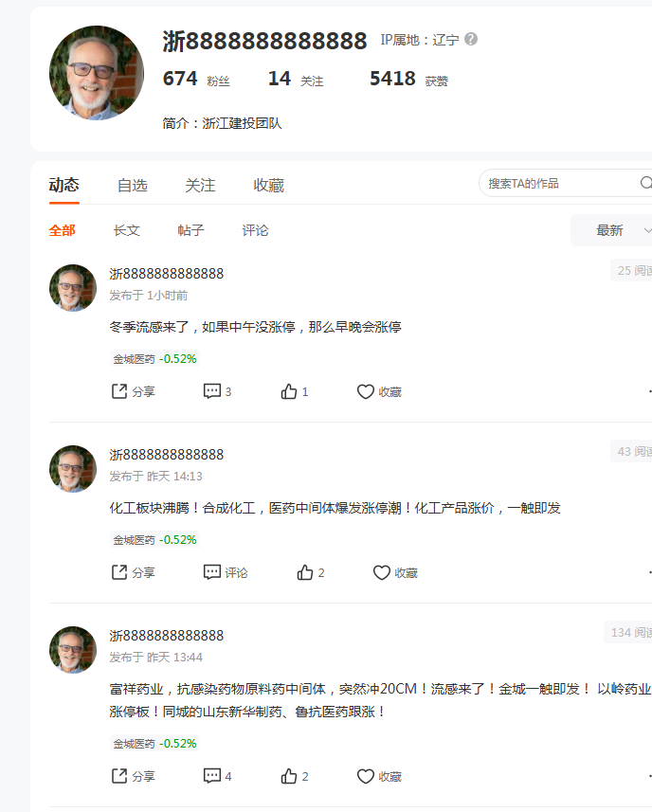The width and height of the screenshot is (652, 812).
Task: Click the 发布于 昨天 13:44 timestamp
Action: coord(155,658)
